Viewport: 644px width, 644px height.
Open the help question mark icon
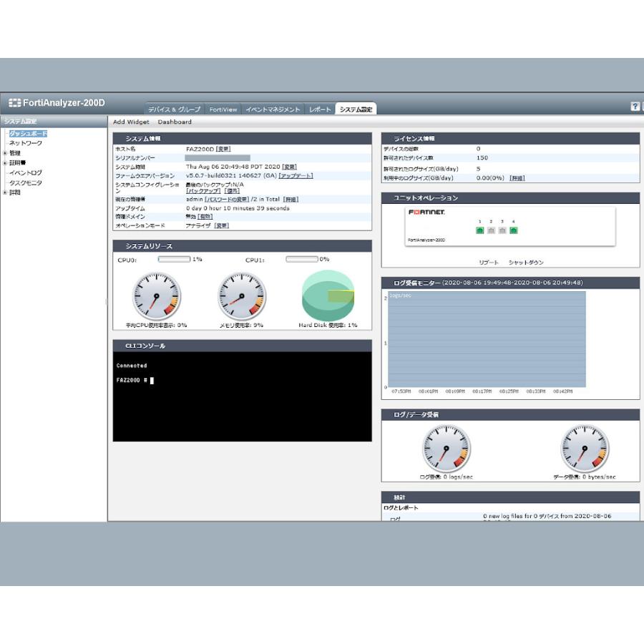coord(635,106)
